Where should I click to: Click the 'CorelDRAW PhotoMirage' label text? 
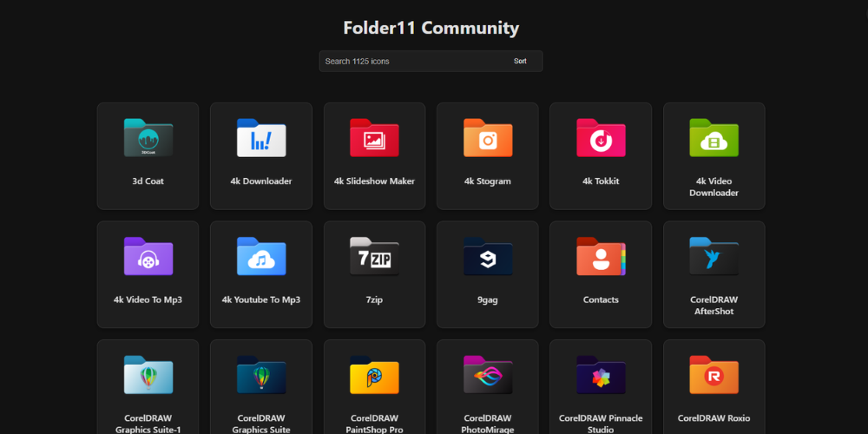pyautogui.click(x=488, y=424)
